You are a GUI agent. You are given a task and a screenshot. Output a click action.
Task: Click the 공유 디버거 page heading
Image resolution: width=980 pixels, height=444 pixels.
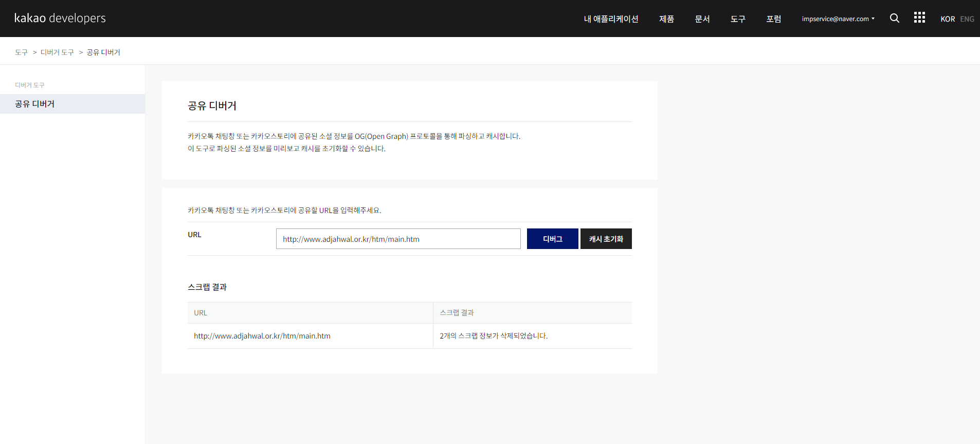click(212, 105)
